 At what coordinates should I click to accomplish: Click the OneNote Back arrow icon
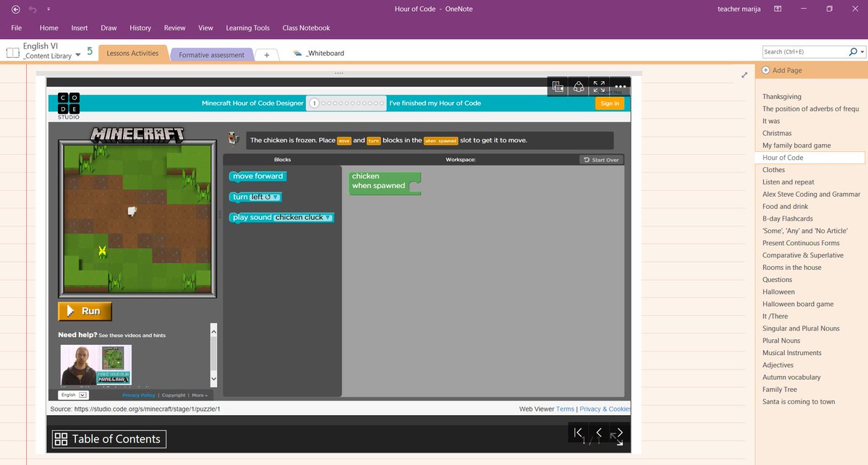(x=16, y=9)
